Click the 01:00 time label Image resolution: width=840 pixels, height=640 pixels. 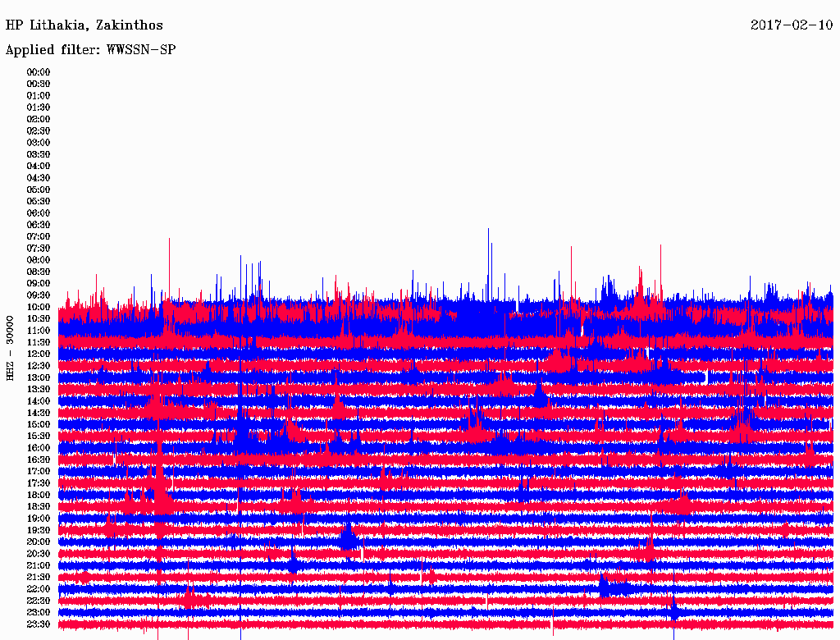(39, 96)
